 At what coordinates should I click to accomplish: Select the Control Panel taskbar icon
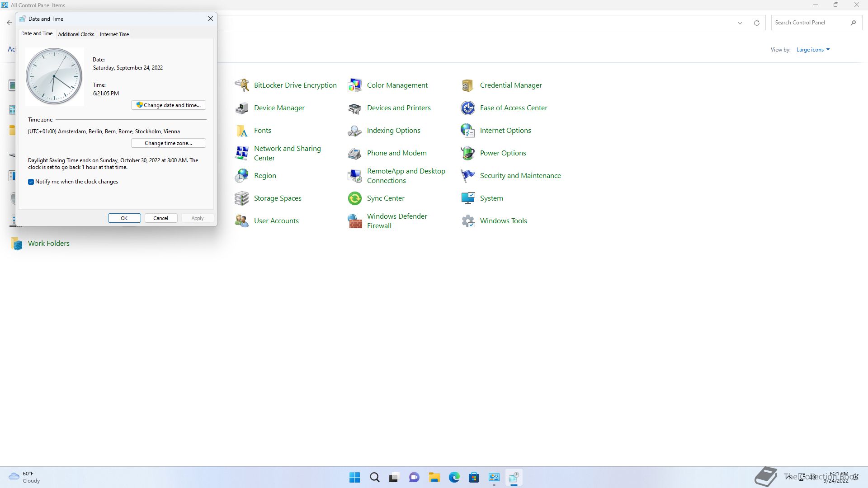click(x=494, y=478)
